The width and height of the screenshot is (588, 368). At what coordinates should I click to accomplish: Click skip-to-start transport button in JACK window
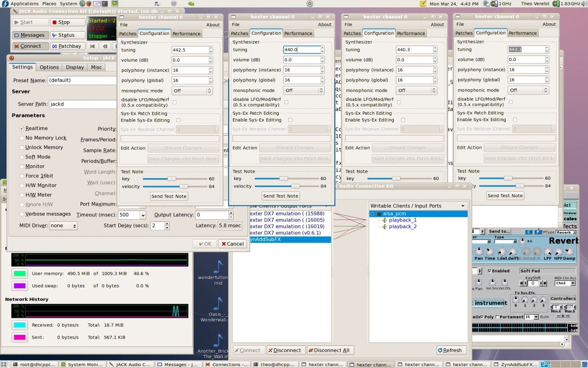click(x=92, y=46)
